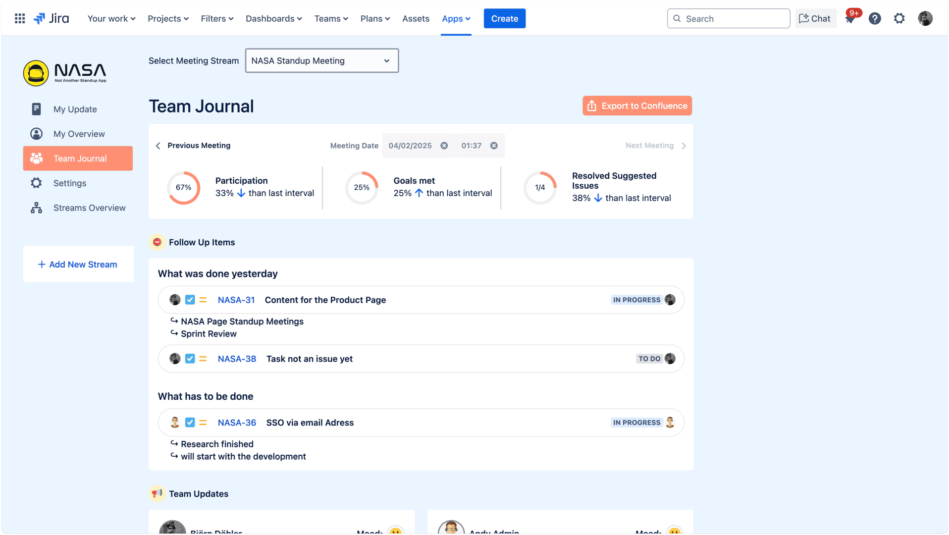Click the search magnifier icon
Screen dimensions: 949x535
(x=677, y=19)
